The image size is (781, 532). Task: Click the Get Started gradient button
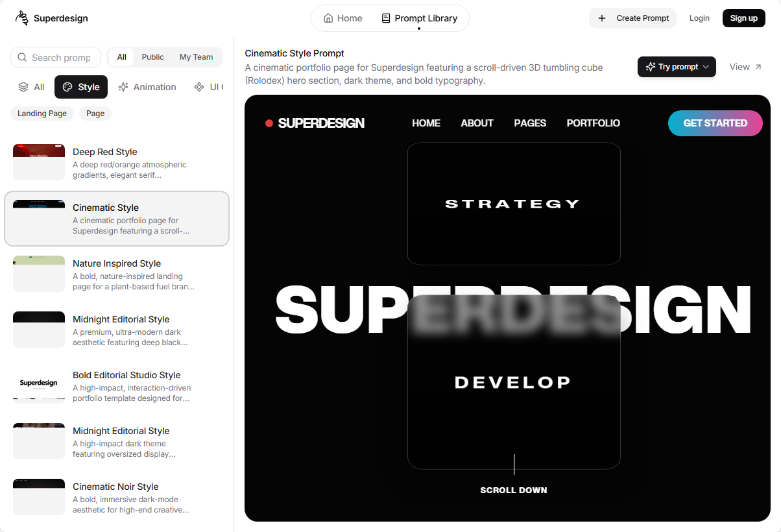click(715, 123)
